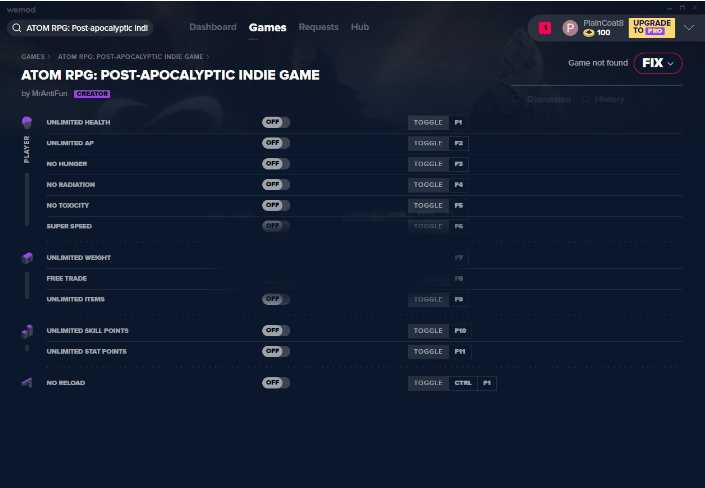Open the Dashboard tab
The width and height of the screenshot is (705, 488).
[x=213, y=27]
